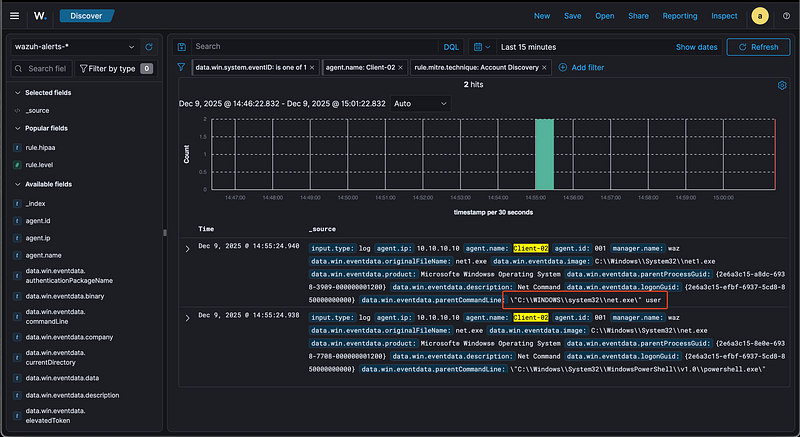Image resolution: width=800 pixels, height=437 pixels.
Task: Click the Wazuh W. logo
Action: click(x=40, y=16)
